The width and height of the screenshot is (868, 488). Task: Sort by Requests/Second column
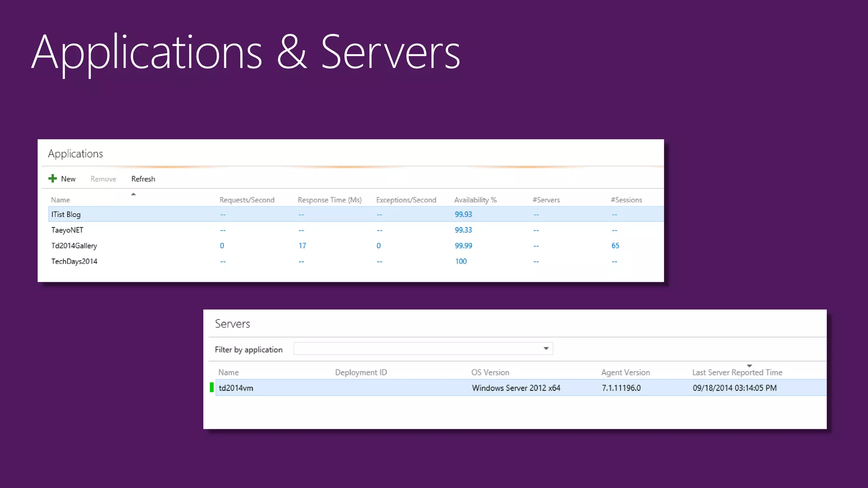click(247, 200)
